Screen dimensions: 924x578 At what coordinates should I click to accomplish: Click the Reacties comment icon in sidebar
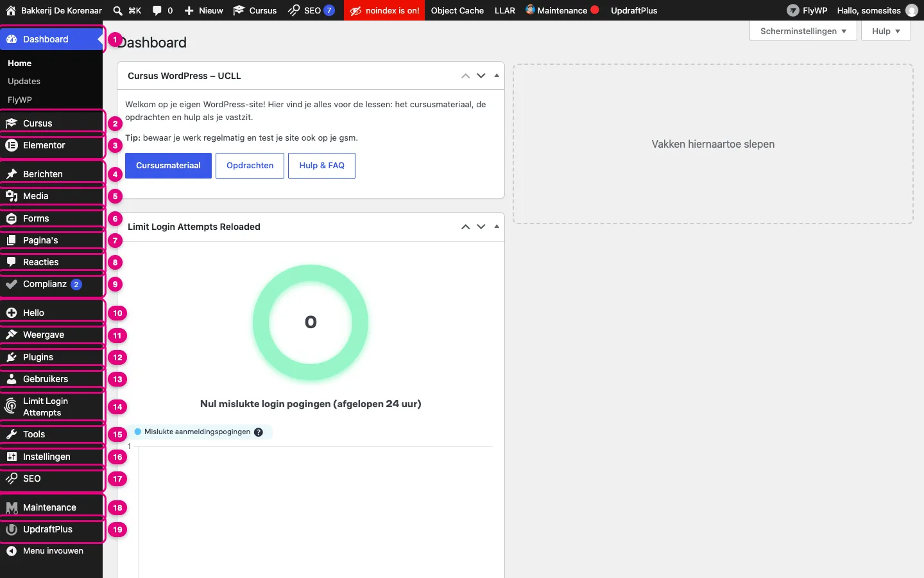(12, 262)
